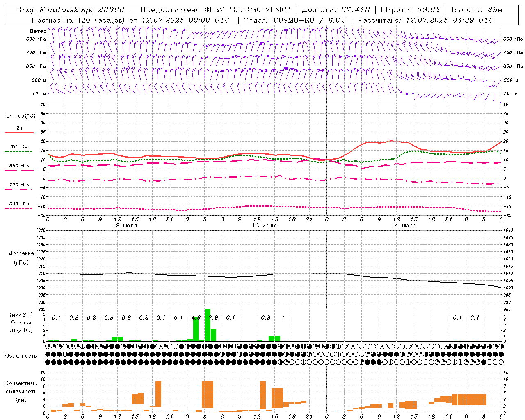Image resolution: width=525 pixels, height=420 pixels.
Task: Click the Долгота: 67.413 value
Action: click(336, 10)
